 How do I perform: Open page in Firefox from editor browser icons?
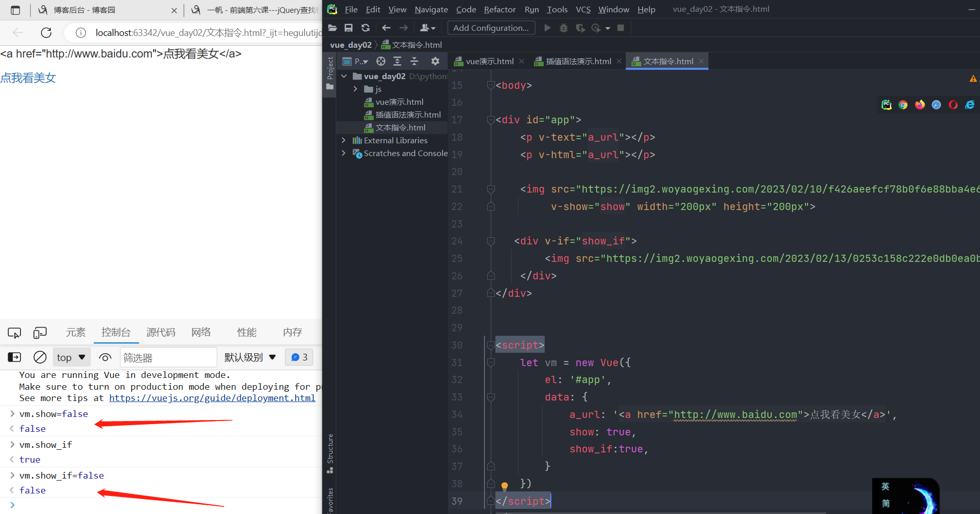point(920,105)
